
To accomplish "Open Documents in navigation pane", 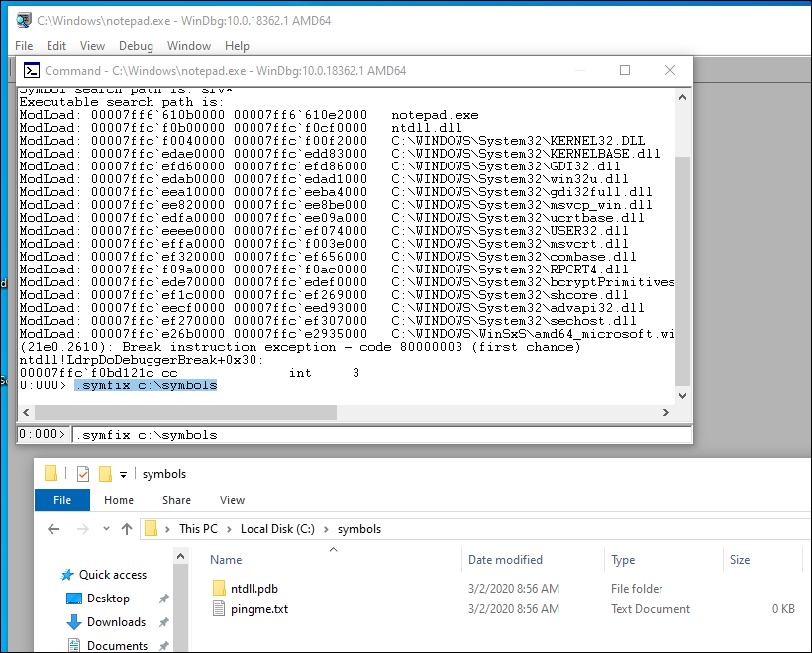I will [x=117, y=646].
